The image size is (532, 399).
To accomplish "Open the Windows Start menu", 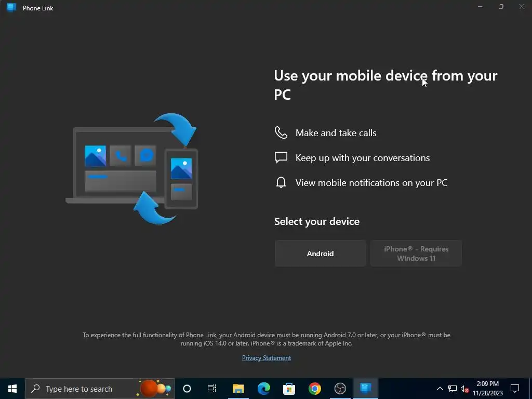I will [x=12, y=389].
